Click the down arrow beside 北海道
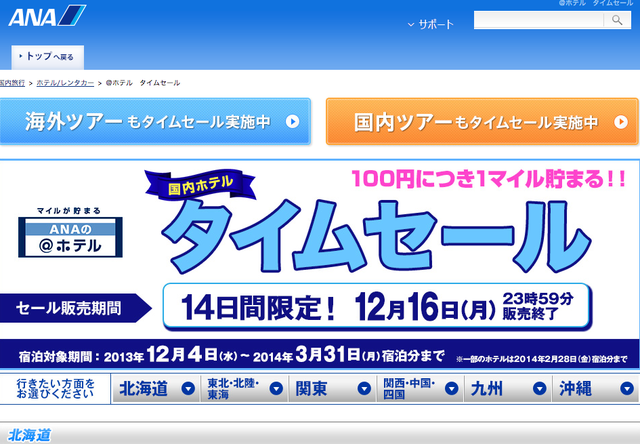The height and width of the screenshot is (444, 640). pyautogui.click(x=188, y=388)
